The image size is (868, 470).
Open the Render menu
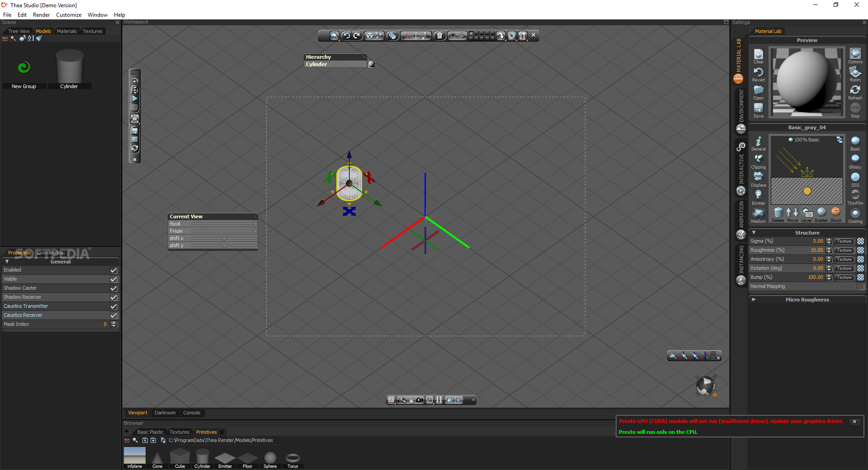pyautogui.click(x=41, y=15)
